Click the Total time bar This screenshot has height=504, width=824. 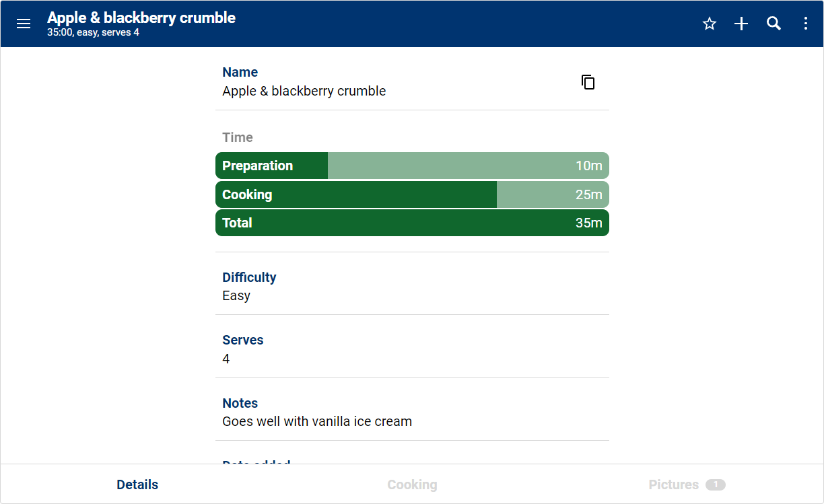point(412,223)
